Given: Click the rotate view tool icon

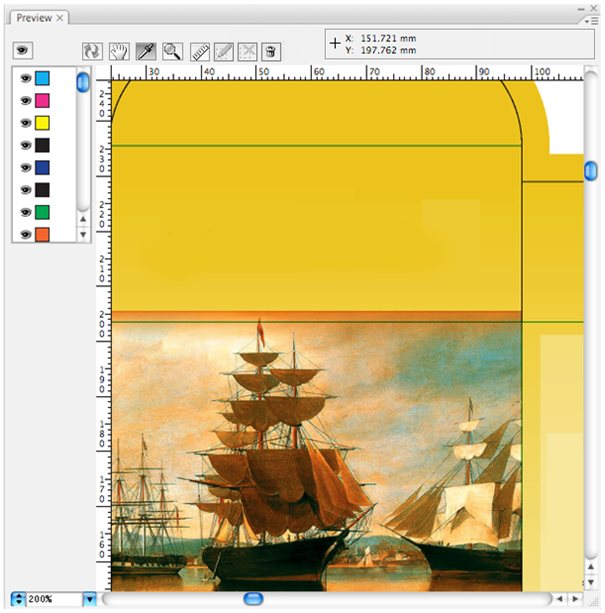Looking at the screenshot, I should click(93, 51).
